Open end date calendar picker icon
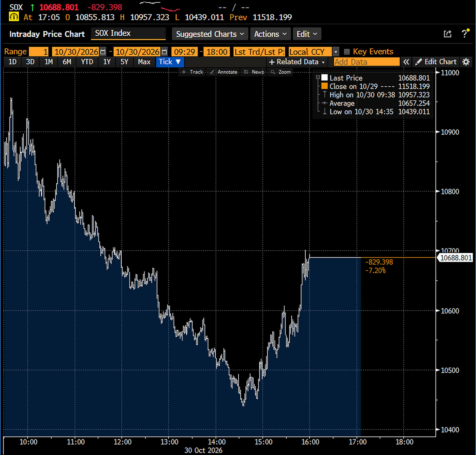476x455 pixels. click(x=164, y=52)
